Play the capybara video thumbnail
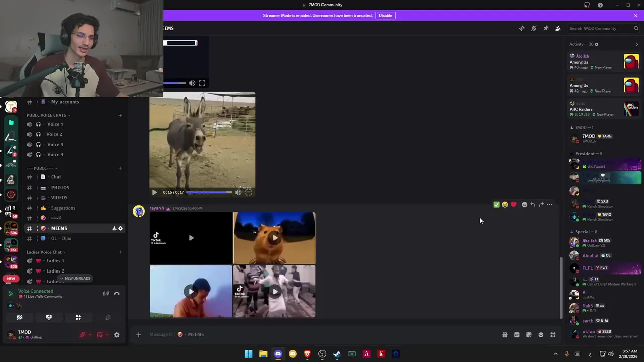The height and width of the screenshot is (362, 644). (274, 238)
